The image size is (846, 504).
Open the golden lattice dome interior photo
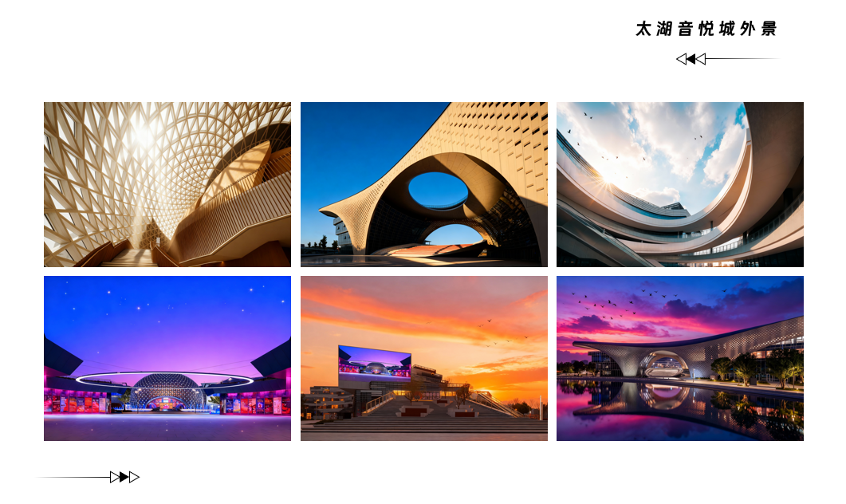point(167,184)
